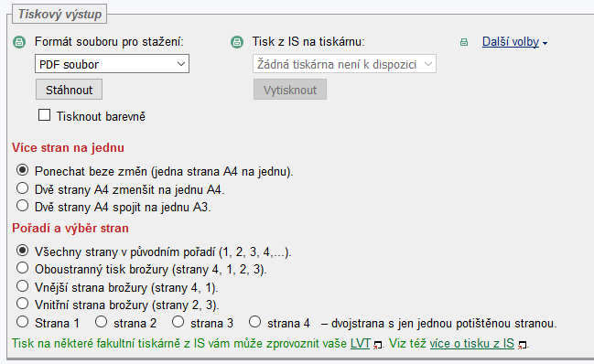Click the green printer icon beside Formát souboru

coord(19,42)
